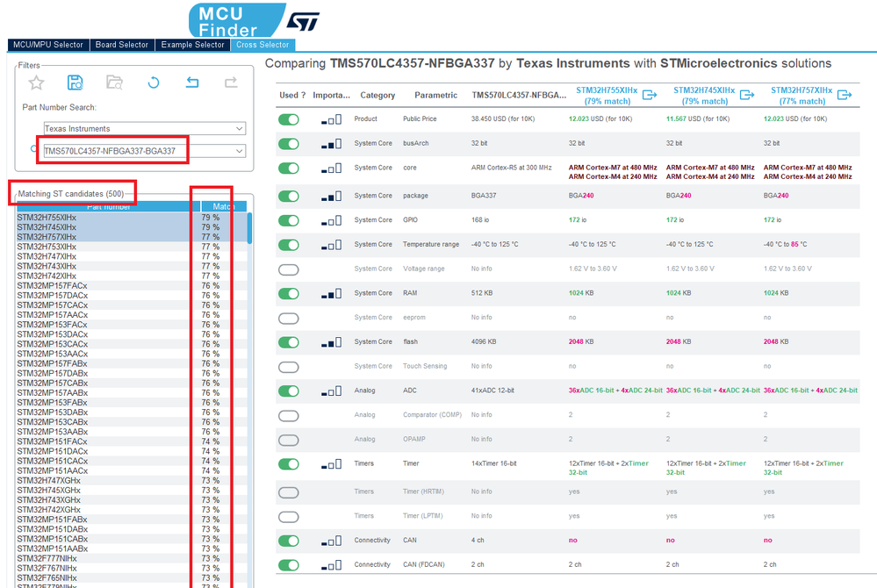Disable the CAN (FDCAN) criterion toggle
This screenshot has width=877, height=588.
(289, 565)
